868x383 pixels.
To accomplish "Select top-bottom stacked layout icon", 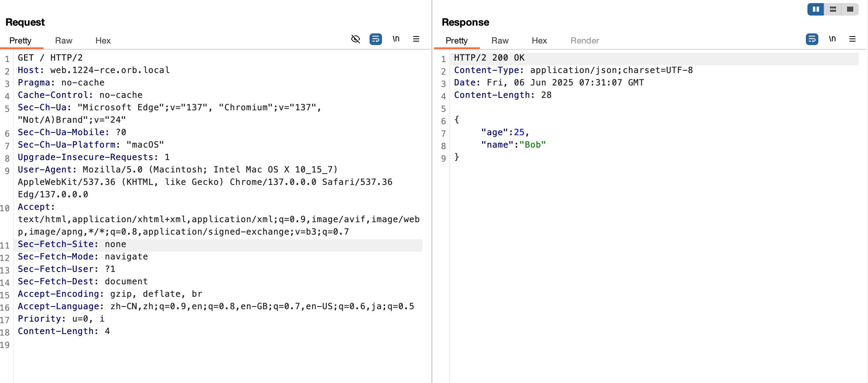I will pyautogui.click(x=833, y=9).
